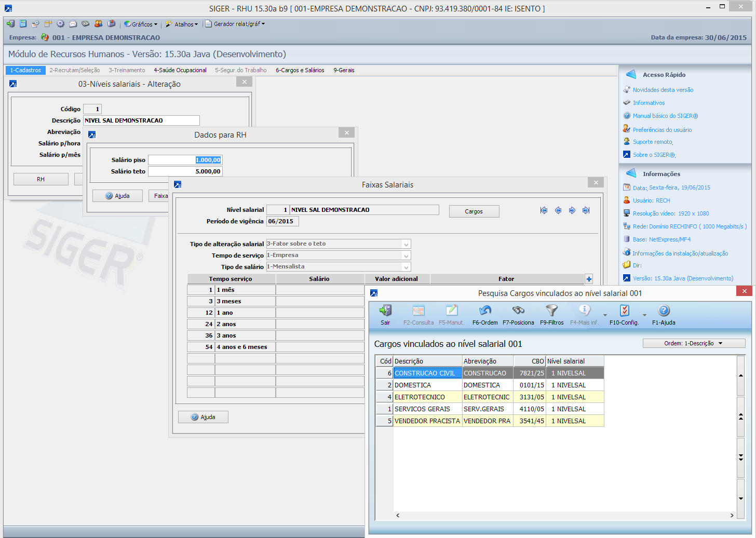This screenshot has height=538, width=756.
Task: Select the ELETROTECNICO row in the table
Action: [420, 397]
